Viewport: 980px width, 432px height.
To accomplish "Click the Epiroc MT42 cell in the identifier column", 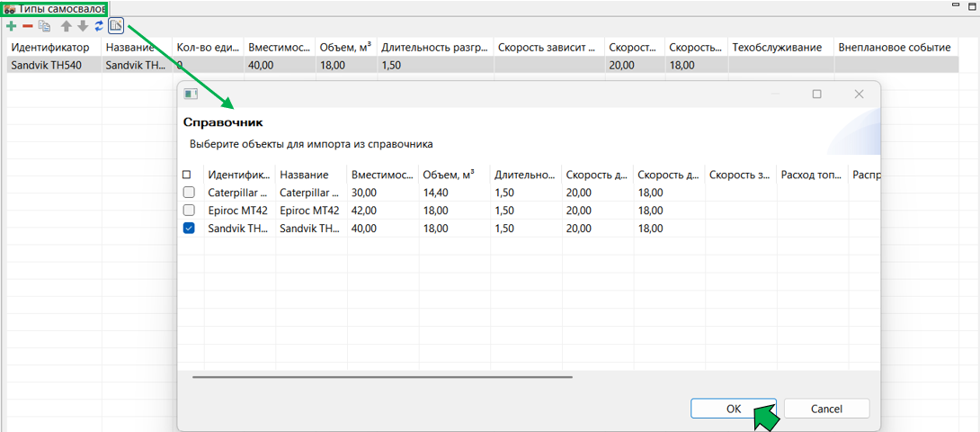I will 240,211.
